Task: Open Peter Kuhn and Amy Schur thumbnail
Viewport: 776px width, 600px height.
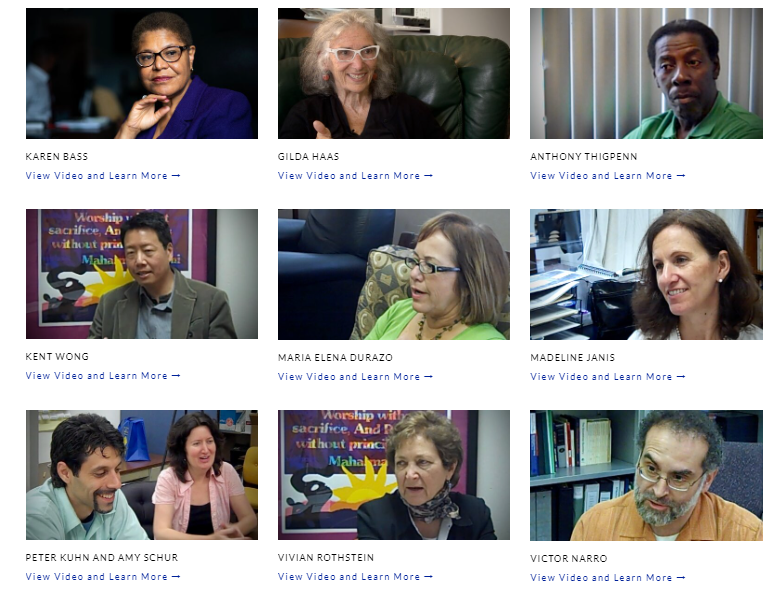Action: tap(142, 475)
